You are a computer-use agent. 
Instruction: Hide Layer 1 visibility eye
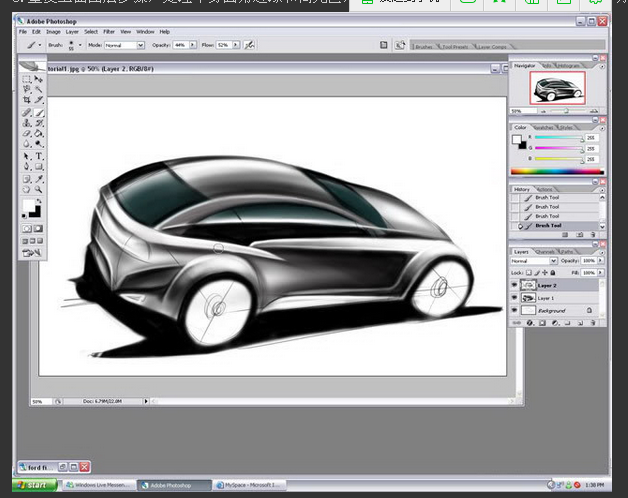point(514,298)
